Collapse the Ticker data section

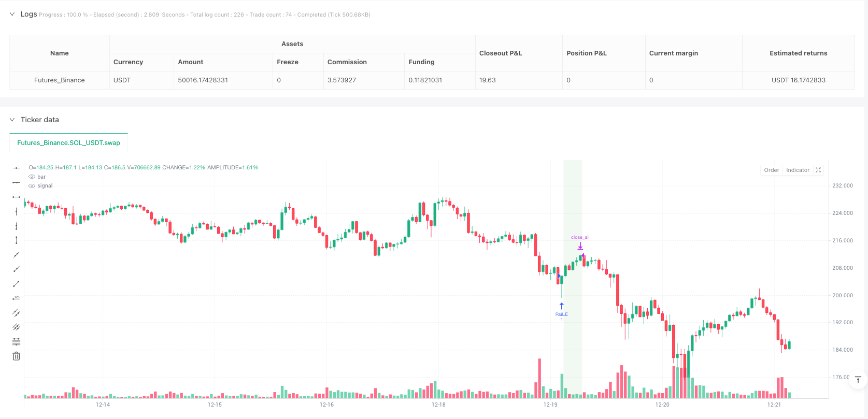tap(12, 120)
